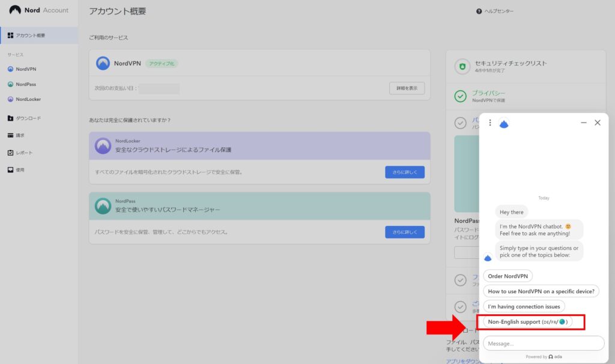
Task: Click the security checklist shield icon
Action: tap(461, 67)
